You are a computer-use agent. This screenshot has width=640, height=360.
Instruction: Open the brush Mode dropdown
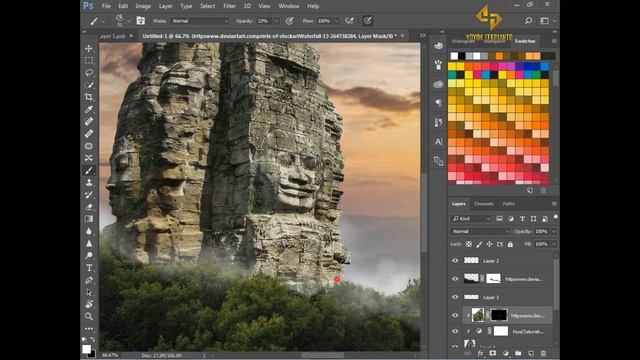coord(200,20)
